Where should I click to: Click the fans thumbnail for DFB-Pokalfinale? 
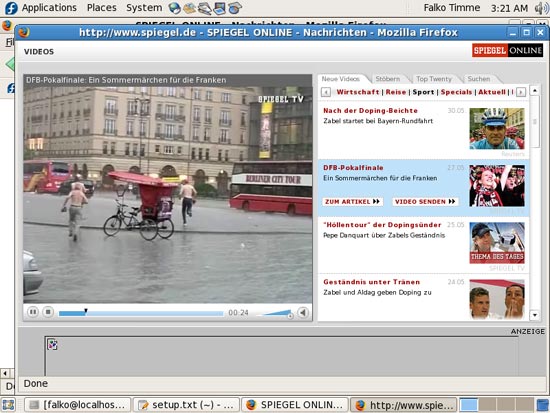(x=497, y=186)
